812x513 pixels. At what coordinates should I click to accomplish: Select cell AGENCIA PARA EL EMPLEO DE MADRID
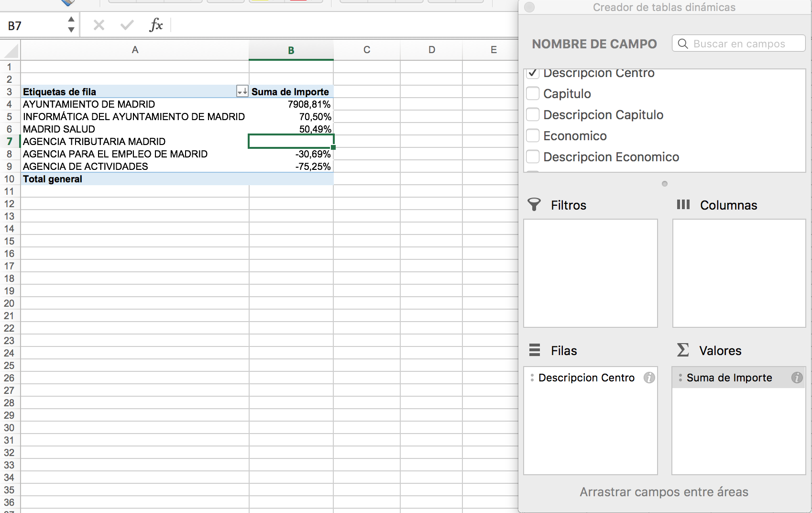coord(135,154)
